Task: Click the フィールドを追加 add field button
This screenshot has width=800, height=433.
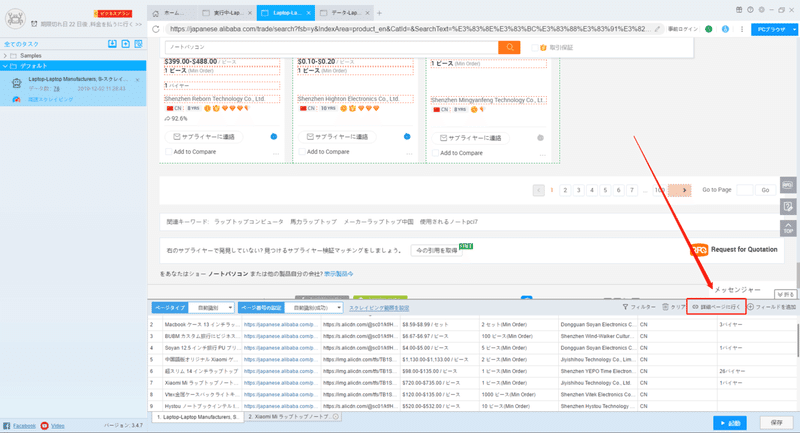Action: click(x=772, y=307)
